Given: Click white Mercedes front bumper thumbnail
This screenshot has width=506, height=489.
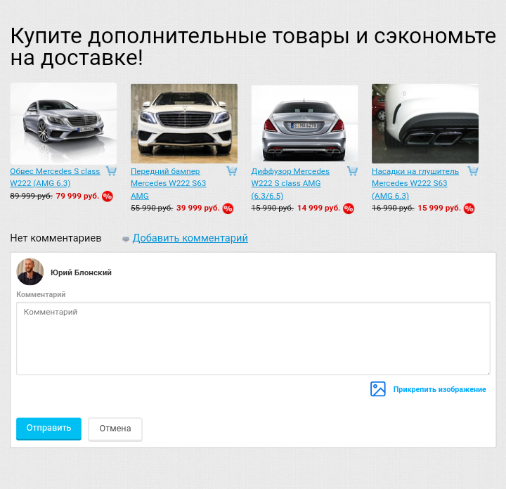Looking at the screenshot, I should tap(184, 123).
